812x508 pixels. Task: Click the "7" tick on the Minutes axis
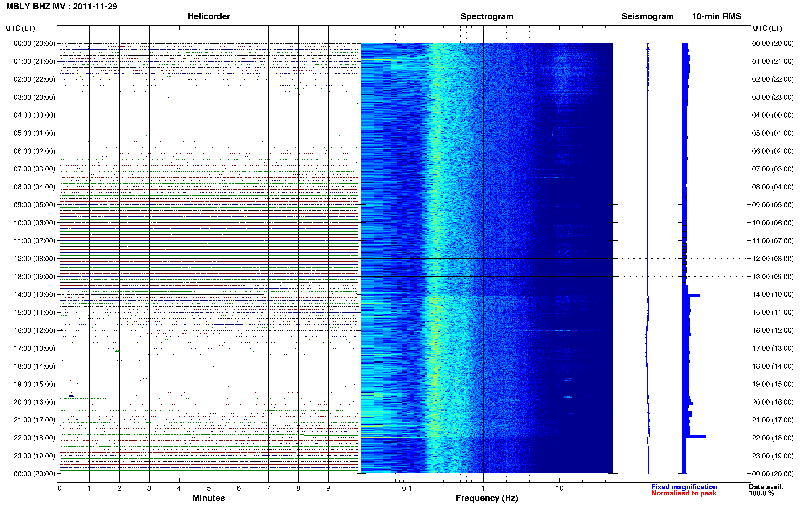(269, 488)
